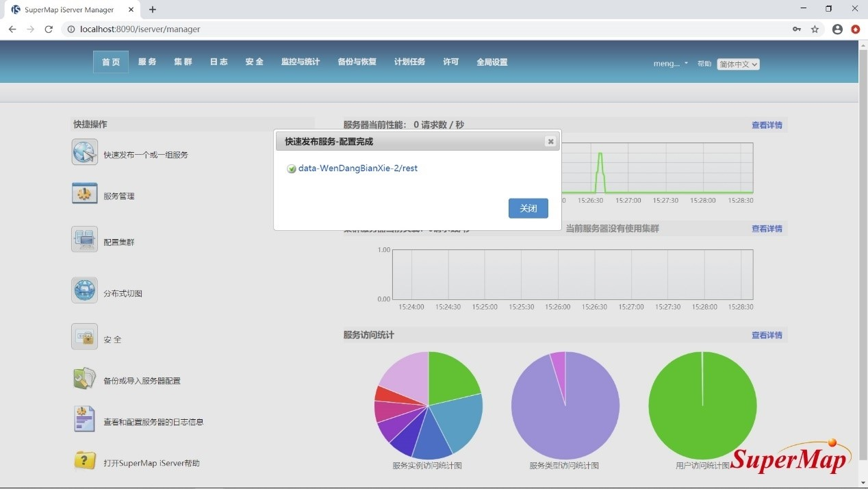Bookmark this page with the star icon
This screenshot has height=489, width=868.
(x=815, y=29)
